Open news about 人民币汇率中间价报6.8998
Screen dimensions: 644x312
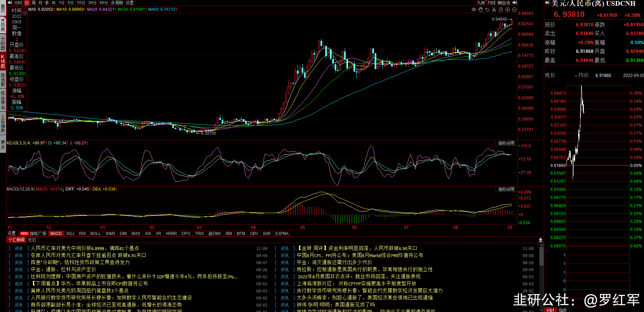[85, 248]
